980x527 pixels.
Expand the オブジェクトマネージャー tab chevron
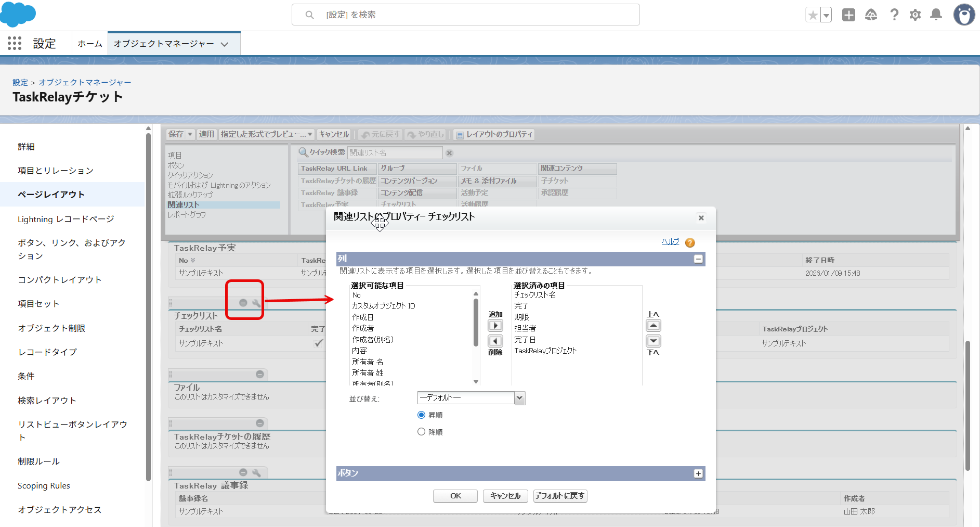(x=225, y=44)
